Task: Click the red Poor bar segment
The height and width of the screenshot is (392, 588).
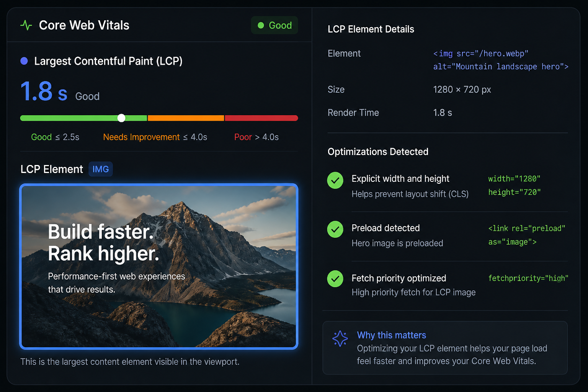Action: tap(261, 118)
